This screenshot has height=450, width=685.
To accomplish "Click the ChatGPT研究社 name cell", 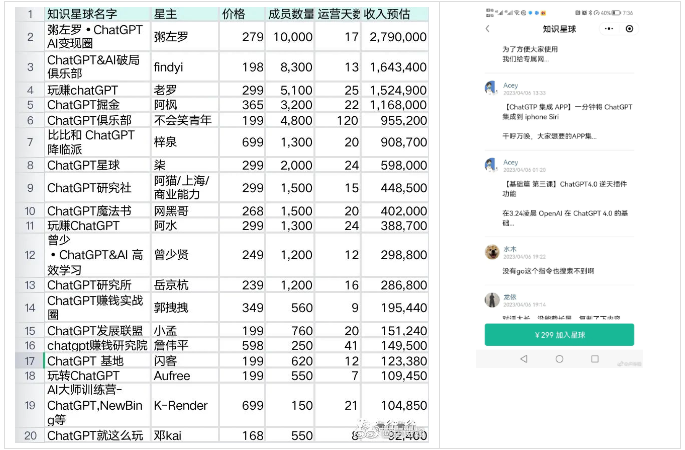I will click(x=98, y=187).
